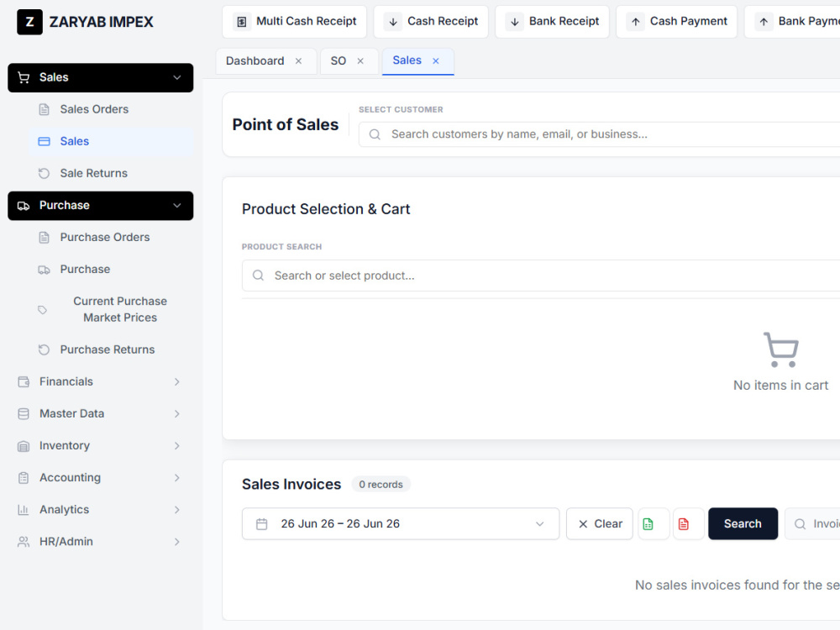Expand the HR/Admin menu chevron

click(x=176, y=542)
